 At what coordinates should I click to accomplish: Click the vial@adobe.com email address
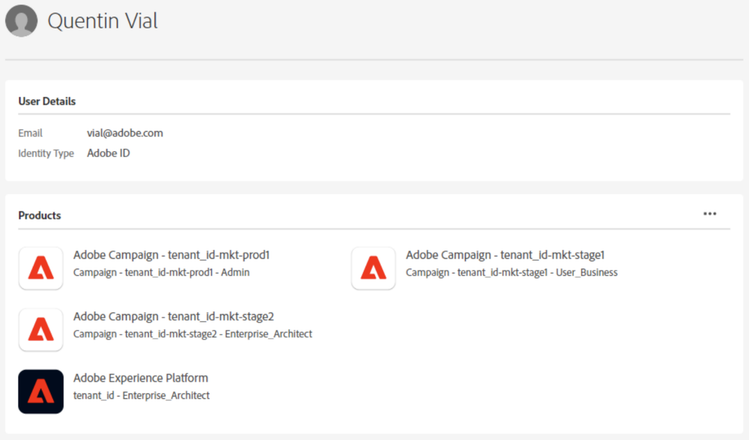pos(125,132)
